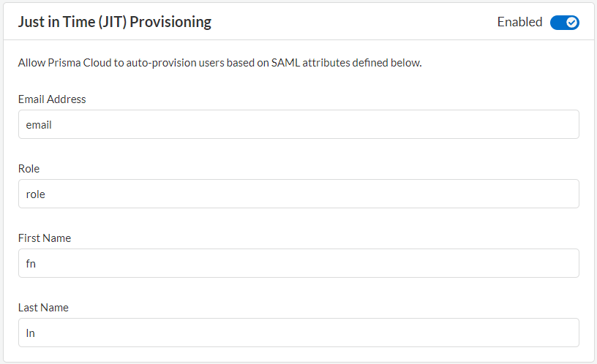Viewport: 597px width, 364px height.
Task: Focus the Last Name input field
Action: 298,333
